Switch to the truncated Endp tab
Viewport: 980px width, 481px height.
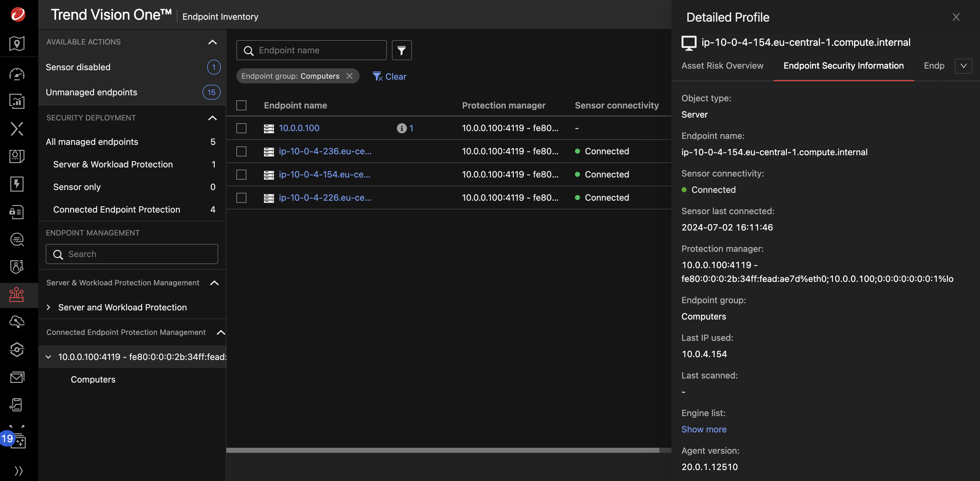pos(934,66)
